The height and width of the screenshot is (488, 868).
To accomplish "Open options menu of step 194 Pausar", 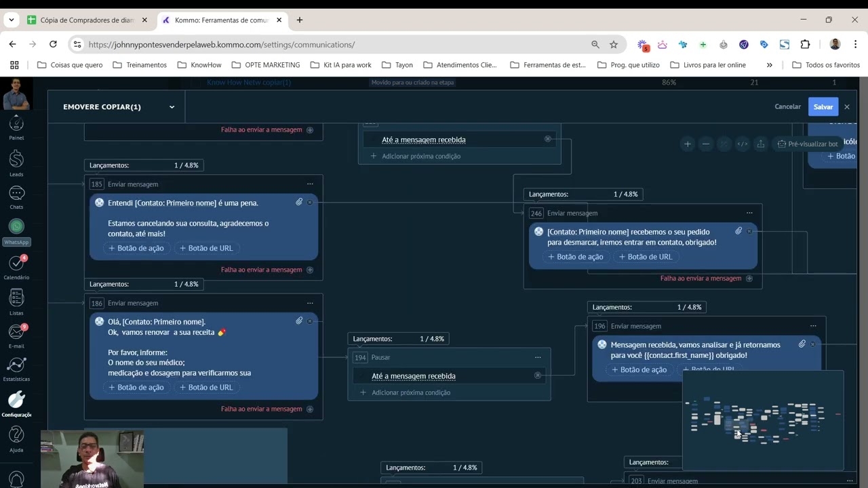I will click(538, 357).
